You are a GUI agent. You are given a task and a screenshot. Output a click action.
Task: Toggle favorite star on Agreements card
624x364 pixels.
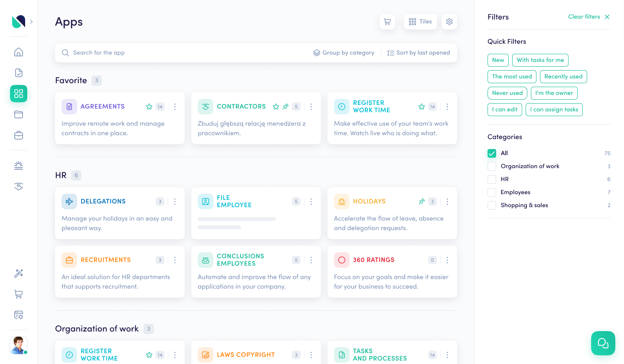tap(149, 107)
